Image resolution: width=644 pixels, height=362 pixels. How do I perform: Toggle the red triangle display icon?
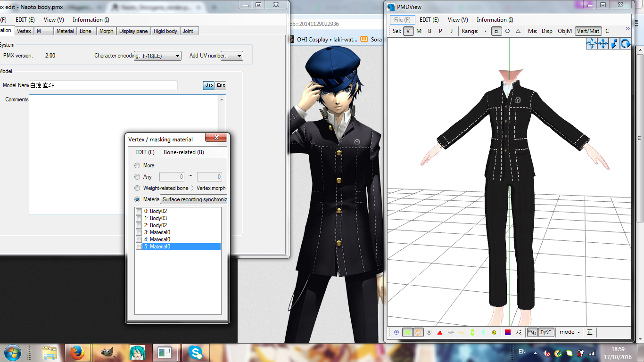click(440, 332)
